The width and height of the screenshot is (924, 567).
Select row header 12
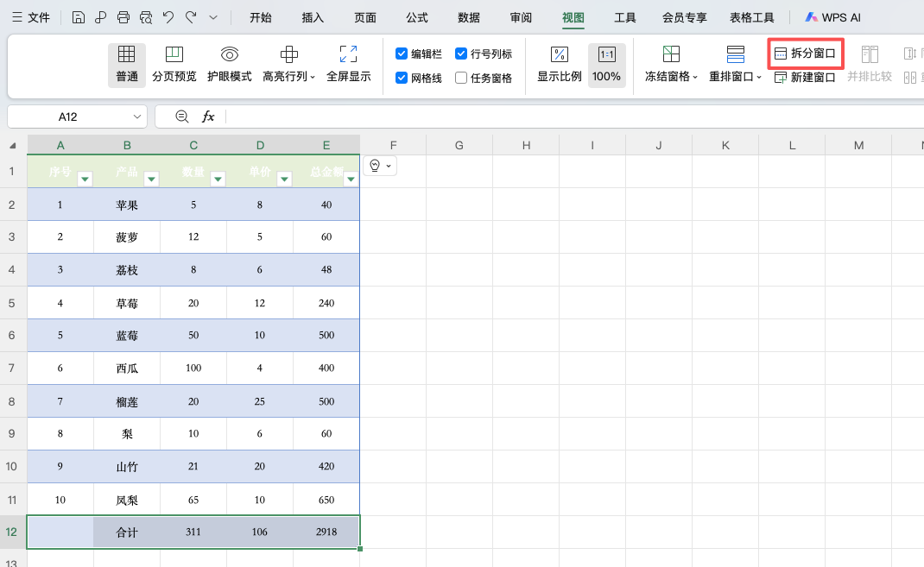pyautogui.click(x=11, y=532)
